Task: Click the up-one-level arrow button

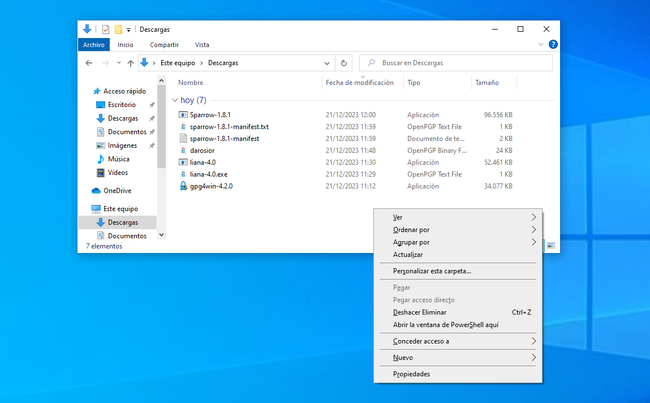Action: coord(128,63)
